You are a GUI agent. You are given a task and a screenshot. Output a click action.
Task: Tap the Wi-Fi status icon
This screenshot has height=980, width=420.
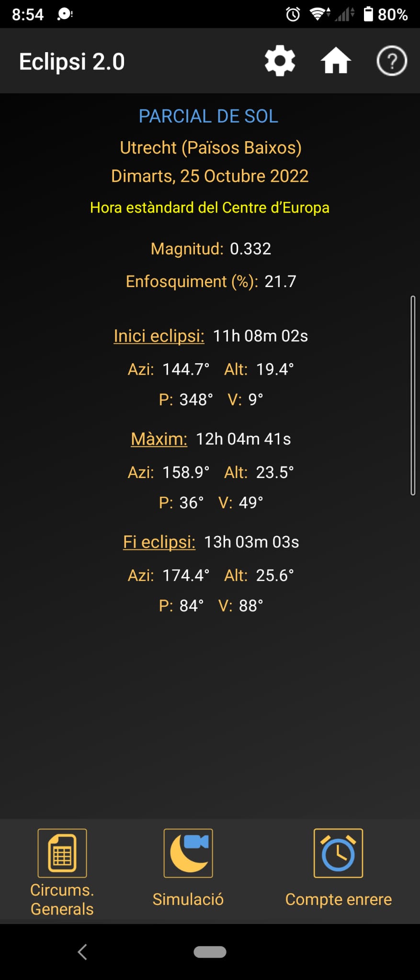[x=319, y=14]
